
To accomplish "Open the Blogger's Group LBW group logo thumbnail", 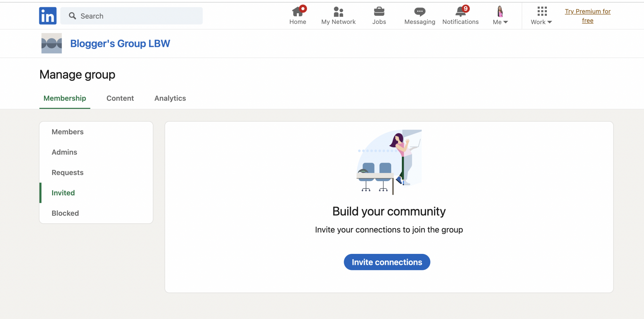I will pos(51,43).
